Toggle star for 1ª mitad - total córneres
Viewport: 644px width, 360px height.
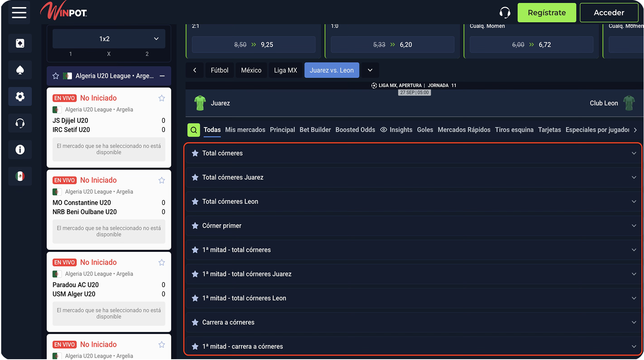tap(195, 250)
